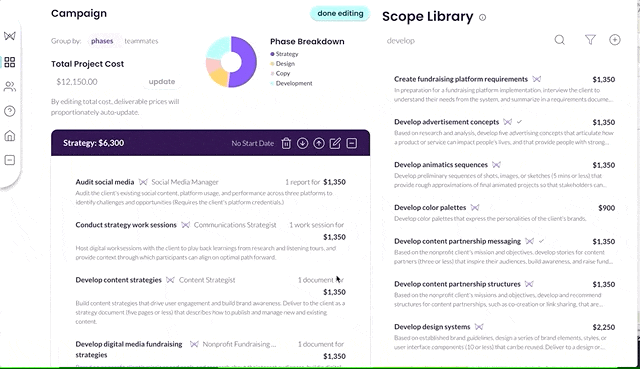Click the minus square icon in left sidebar
Viewport: 640px width, 369px height.
(10, 160)
